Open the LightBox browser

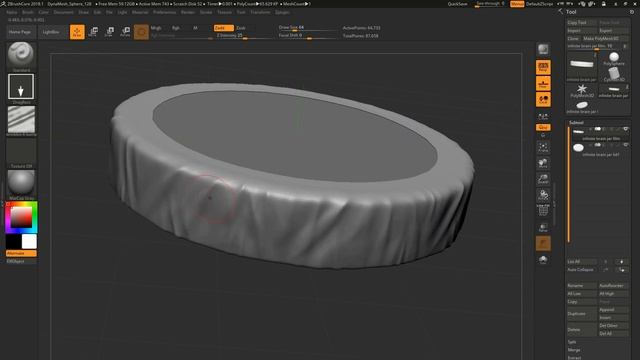(51, 32)
